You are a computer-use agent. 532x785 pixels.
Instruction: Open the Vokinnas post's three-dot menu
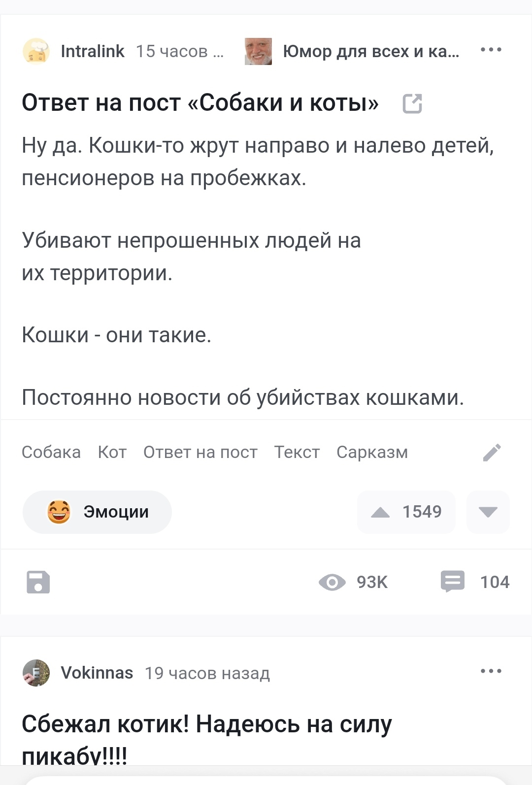491,671
